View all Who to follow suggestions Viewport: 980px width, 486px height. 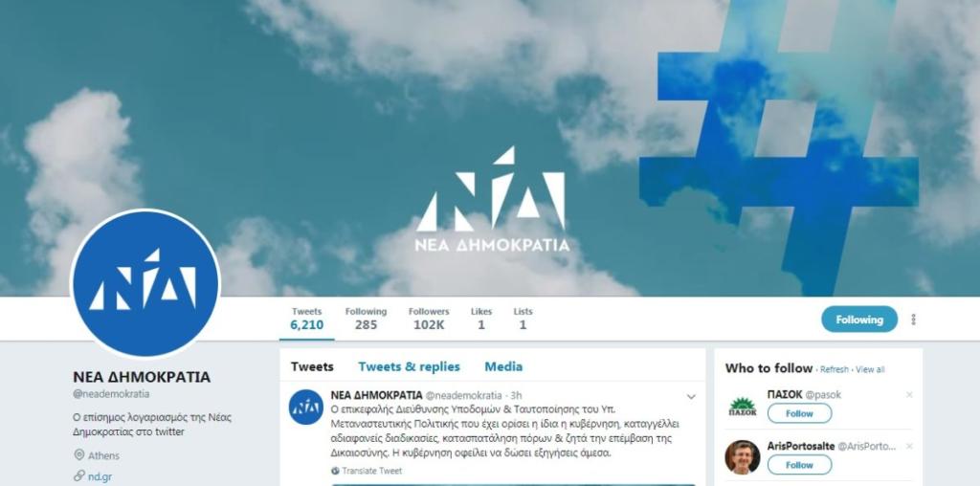coord(870,370)
